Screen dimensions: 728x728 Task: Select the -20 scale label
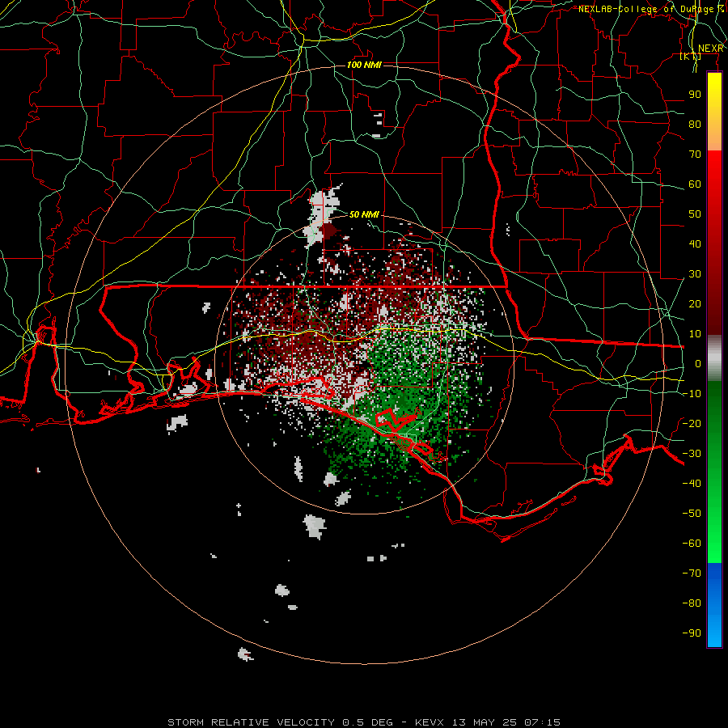point(692,423)
